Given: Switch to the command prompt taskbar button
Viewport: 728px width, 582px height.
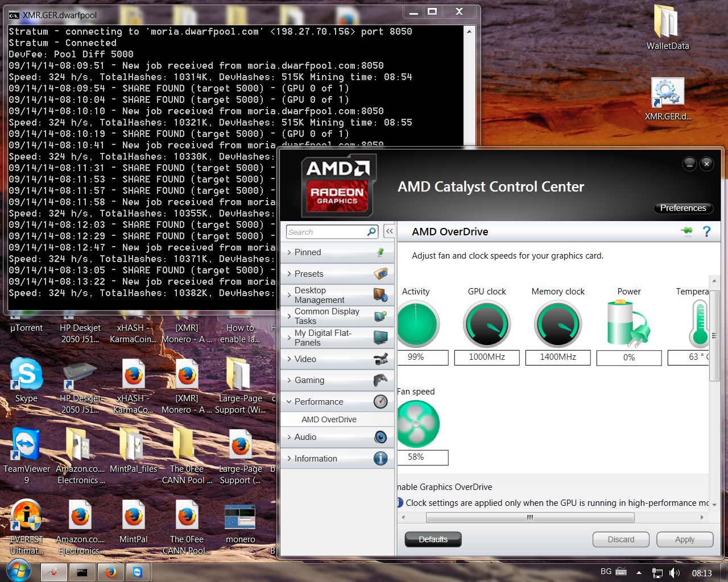Looking at the screenshot, I should point(82,572).
